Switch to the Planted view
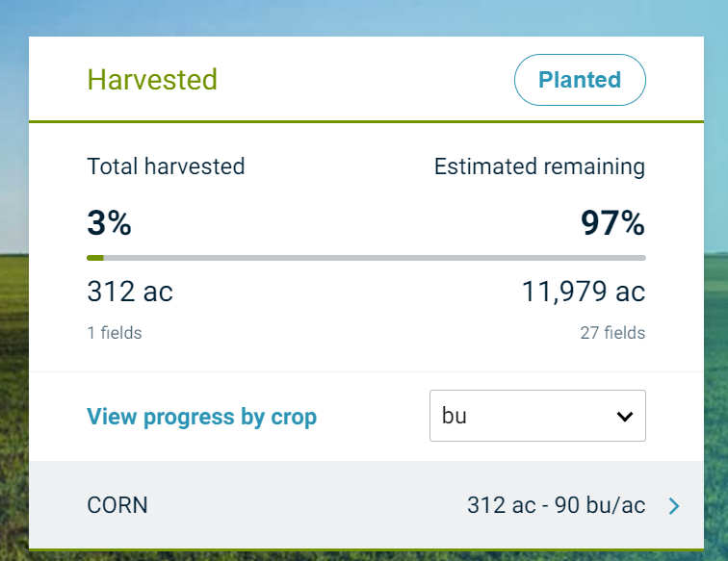 pos(580,80)
